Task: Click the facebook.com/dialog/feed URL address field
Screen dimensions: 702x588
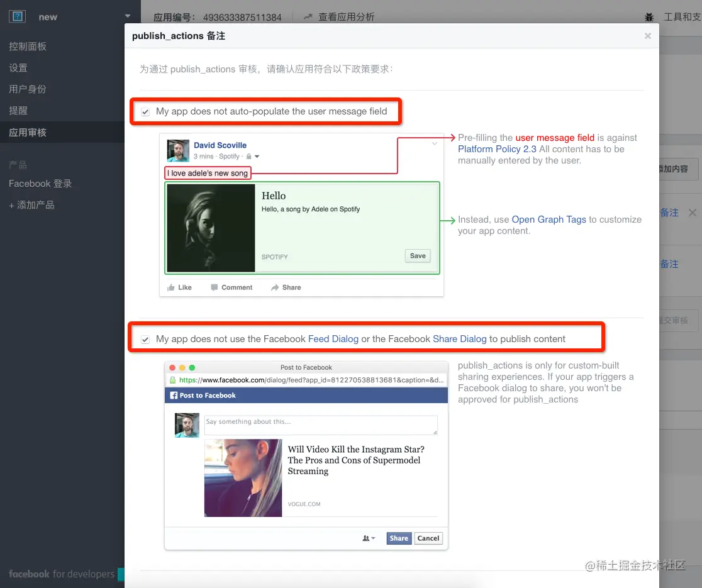Action: pos(311,380)
